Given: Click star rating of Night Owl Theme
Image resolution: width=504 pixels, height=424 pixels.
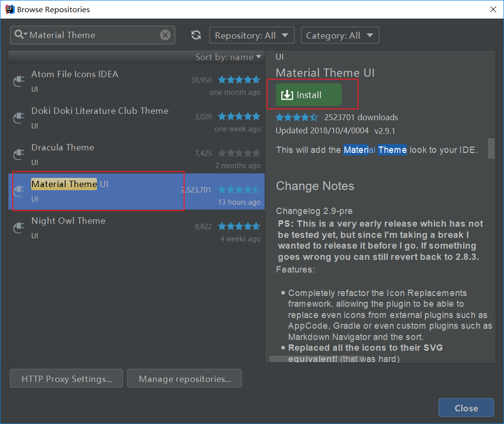Looking at the screenshot, I should [x=239, y=226].
